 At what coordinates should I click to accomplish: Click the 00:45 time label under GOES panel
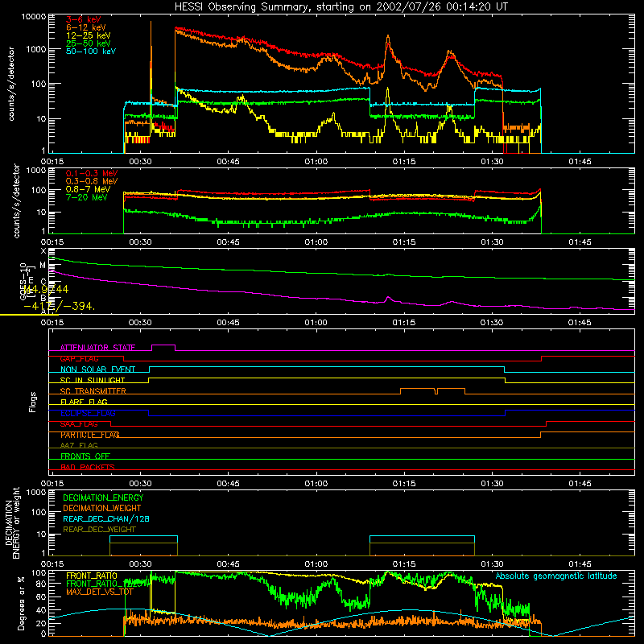(x=229, y=323)
